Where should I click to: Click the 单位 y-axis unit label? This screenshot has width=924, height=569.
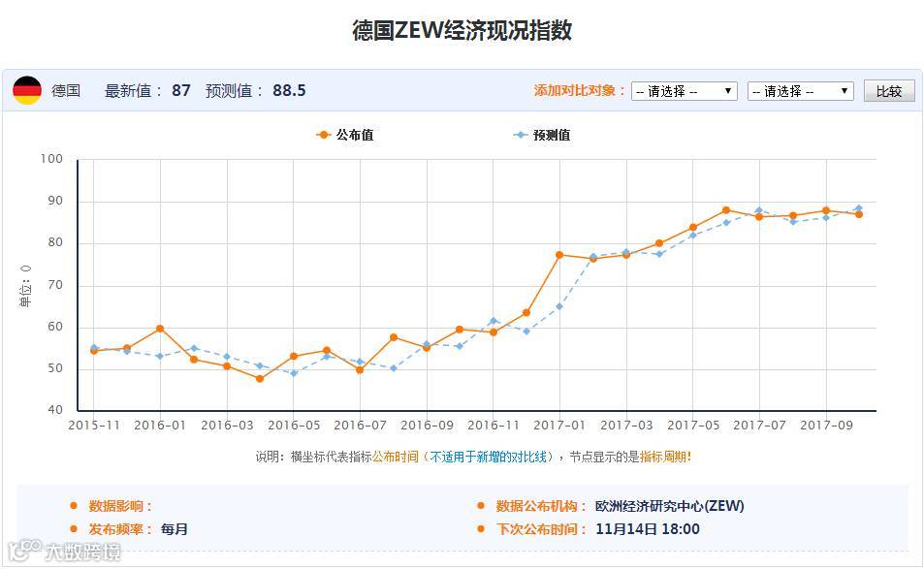(25, 286)
